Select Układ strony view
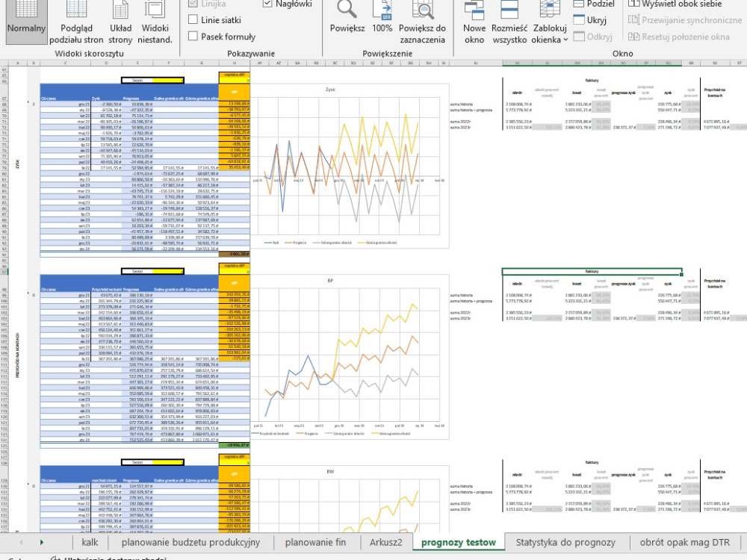747x560 pixels. 120,22
